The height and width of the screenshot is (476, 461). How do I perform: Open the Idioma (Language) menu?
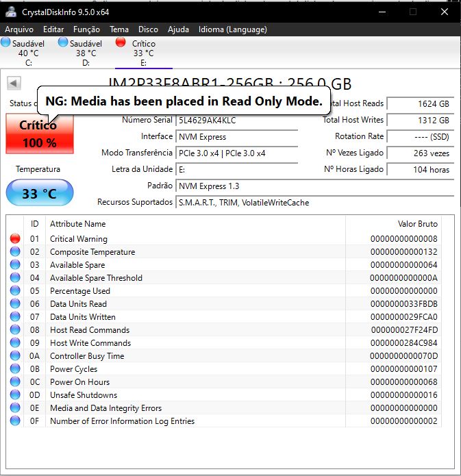tap(233, 29)
